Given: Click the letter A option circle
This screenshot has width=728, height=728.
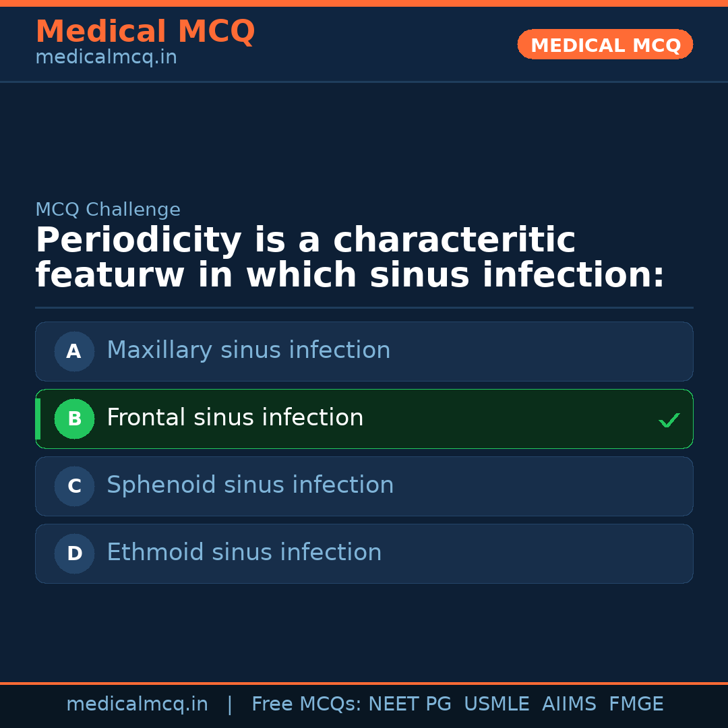Looking at the screenshot, I should click(74, 351).
